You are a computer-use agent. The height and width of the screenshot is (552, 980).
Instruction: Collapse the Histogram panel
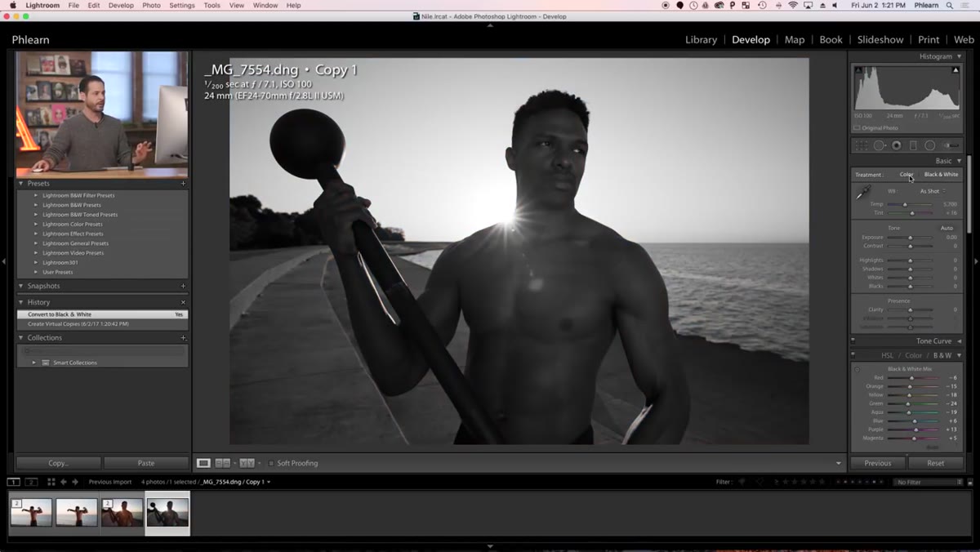(959, 56)
